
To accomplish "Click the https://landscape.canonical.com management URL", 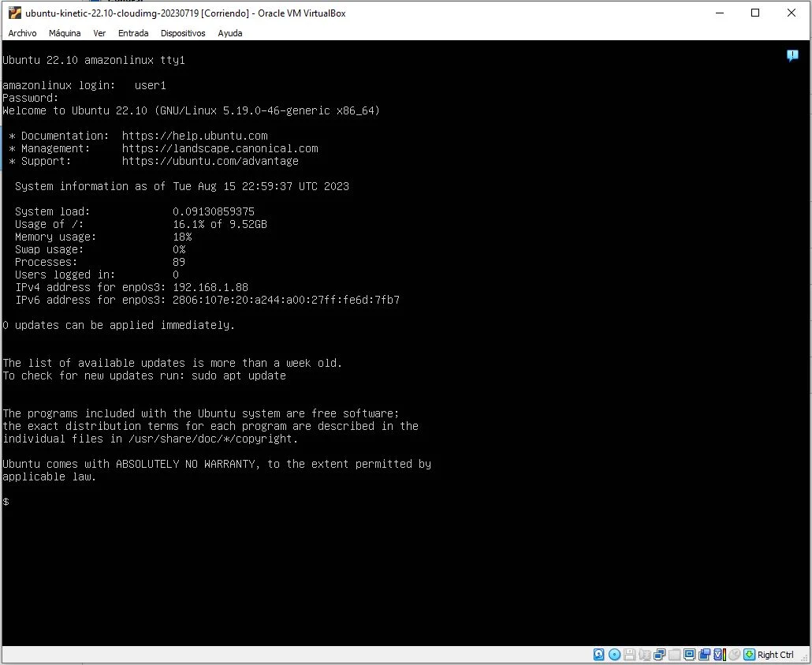I will tap(220, 149).
